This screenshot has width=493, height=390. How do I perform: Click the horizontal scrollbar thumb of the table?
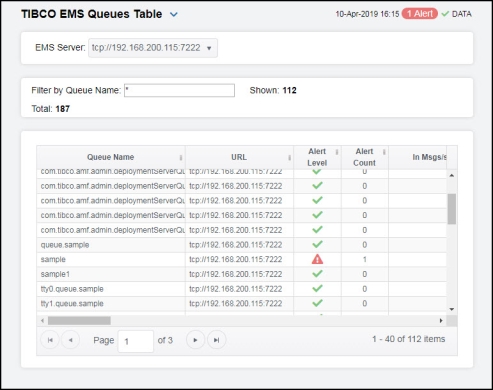[79, 321]
